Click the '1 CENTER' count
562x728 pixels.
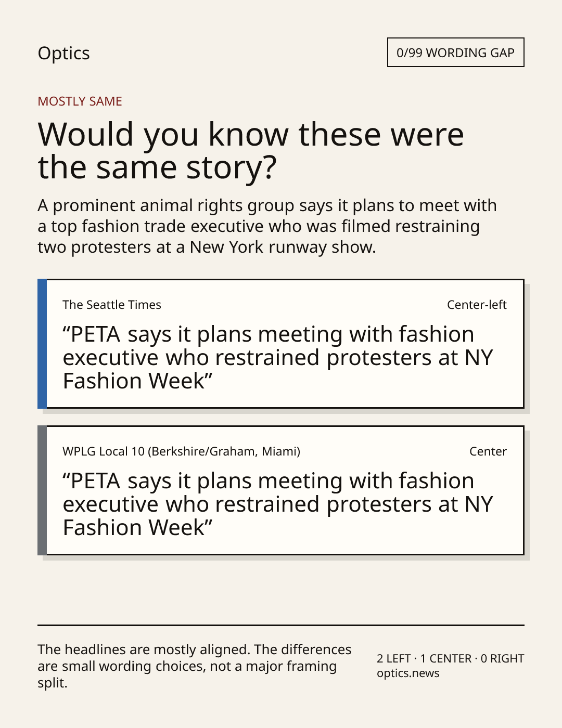(445, 658)
